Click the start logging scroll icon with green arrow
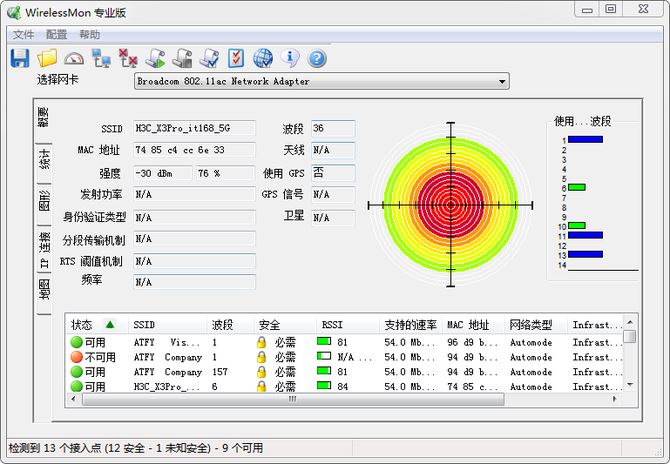 point(155,59)
